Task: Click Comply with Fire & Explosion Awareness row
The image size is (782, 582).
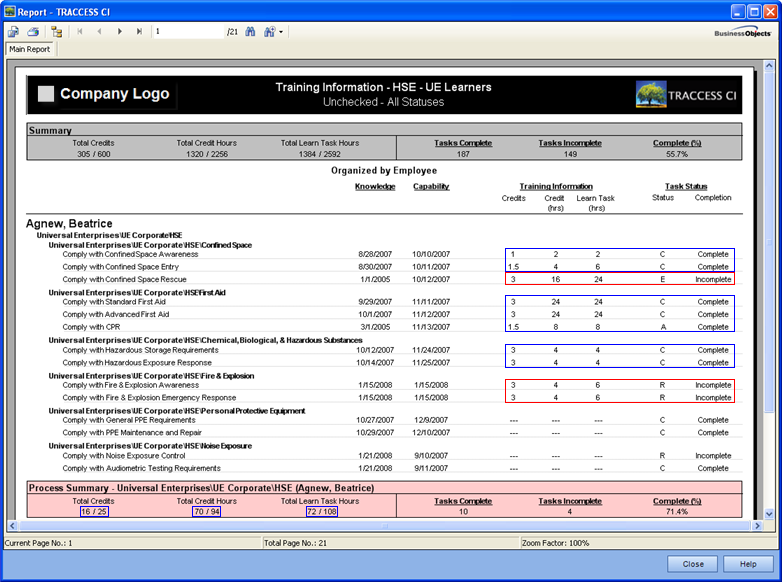Action: point(384,385)
